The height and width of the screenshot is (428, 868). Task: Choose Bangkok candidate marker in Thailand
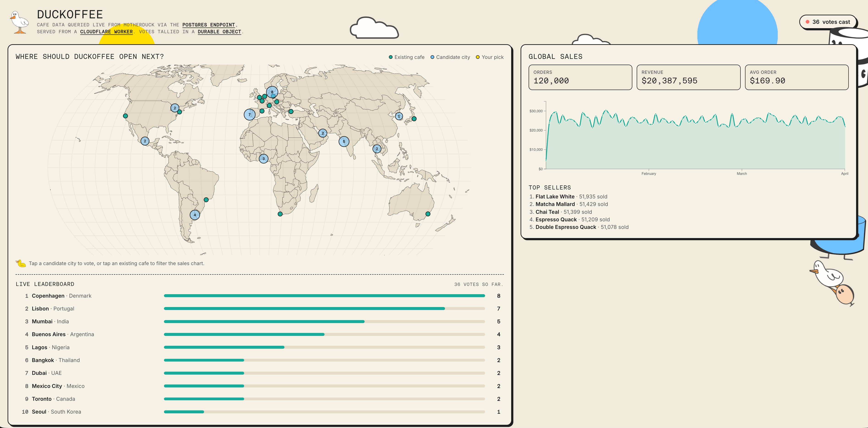point(377,149)
